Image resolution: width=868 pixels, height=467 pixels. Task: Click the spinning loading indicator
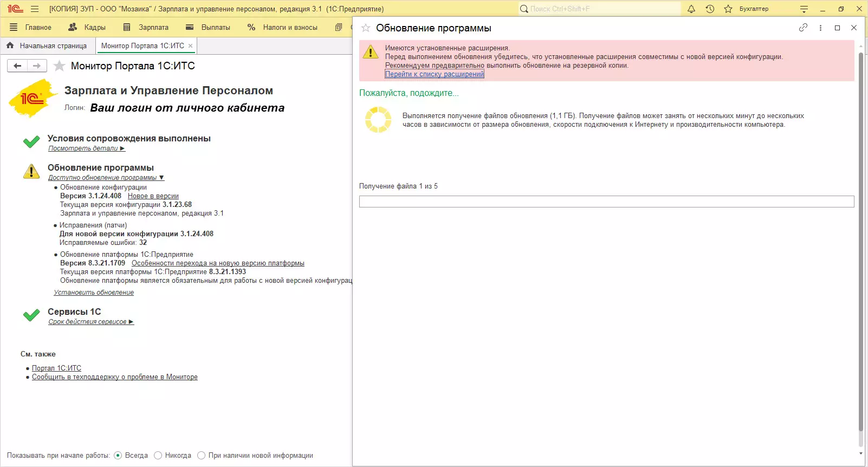378,120
